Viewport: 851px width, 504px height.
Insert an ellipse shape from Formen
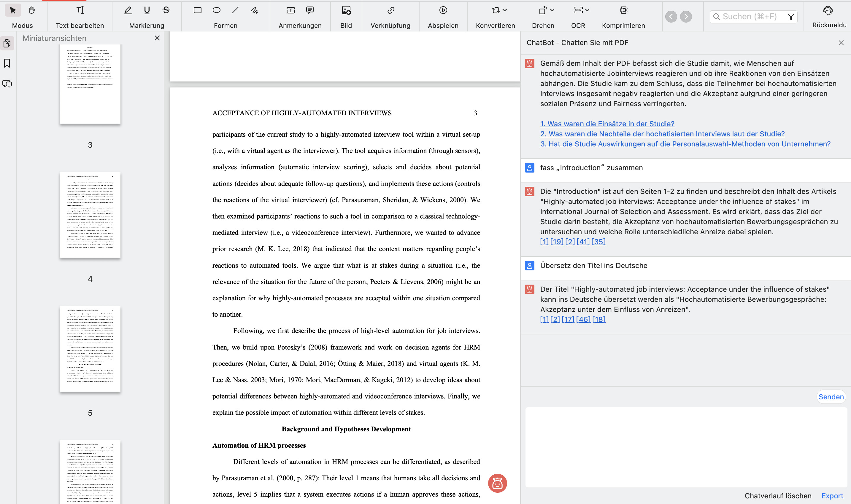[x=217, y=10]
